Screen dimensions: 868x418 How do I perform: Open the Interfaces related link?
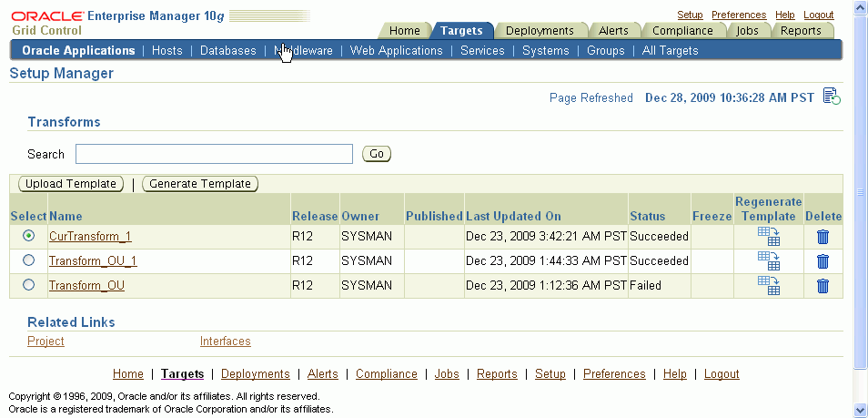(x=226, y=341)
